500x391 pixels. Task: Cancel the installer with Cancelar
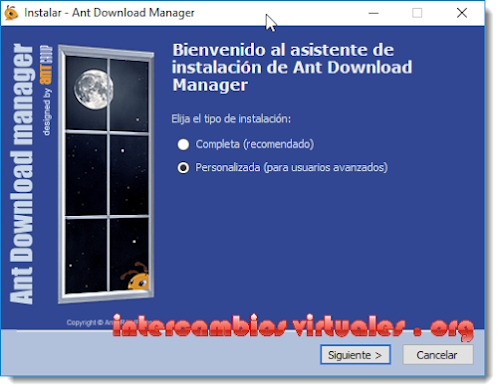pos(438,355)
